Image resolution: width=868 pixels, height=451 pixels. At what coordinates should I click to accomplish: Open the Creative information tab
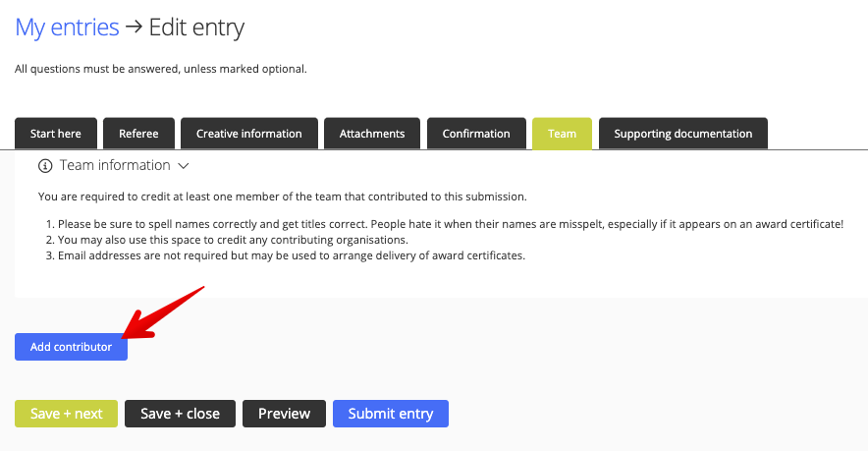249,134
